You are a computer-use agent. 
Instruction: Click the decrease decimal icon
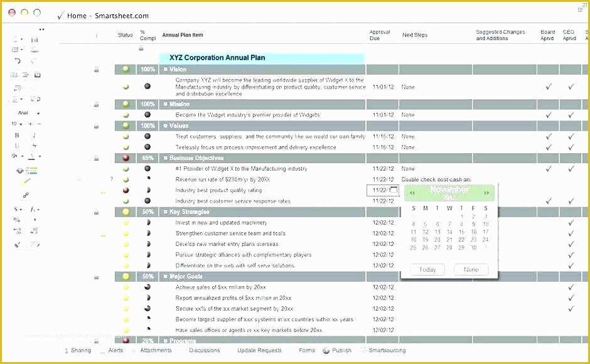tap(18, 231)
